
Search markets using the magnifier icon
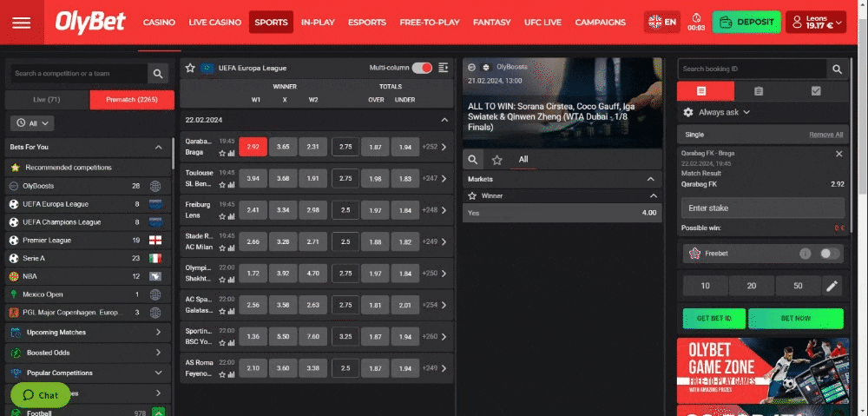coord(473,160)
